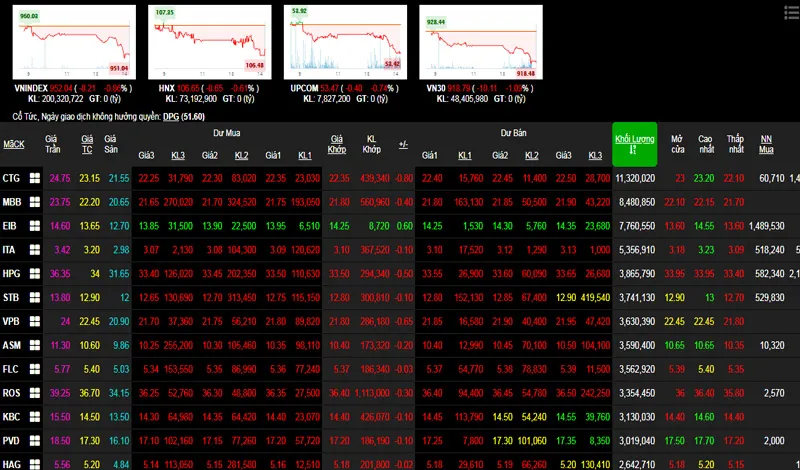Open the VN30 chart thumbnail
Screen dimensions: 800x470
pyautogui.click(x=481, y=42)
